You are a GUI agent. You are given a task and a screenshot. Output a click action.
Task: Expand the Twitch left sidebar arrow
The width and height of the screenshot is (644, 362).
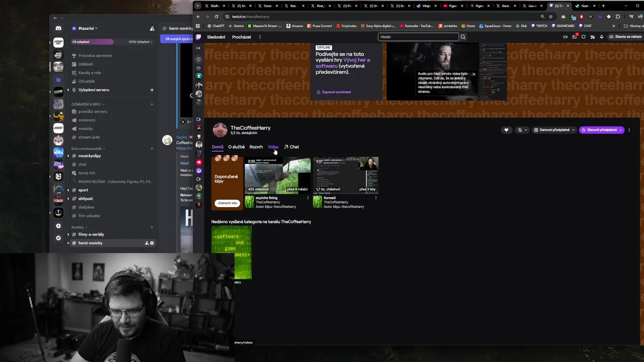(x=198, y=48)
